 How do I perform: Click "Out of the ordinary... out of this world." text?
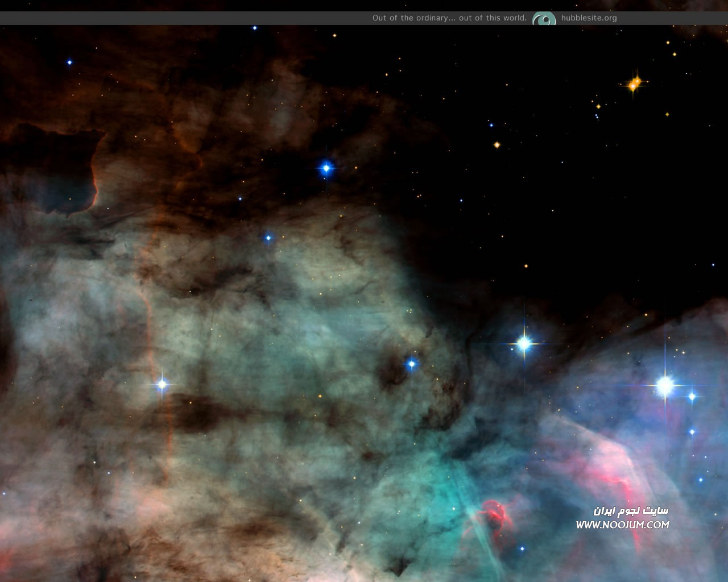coord(449,18)
